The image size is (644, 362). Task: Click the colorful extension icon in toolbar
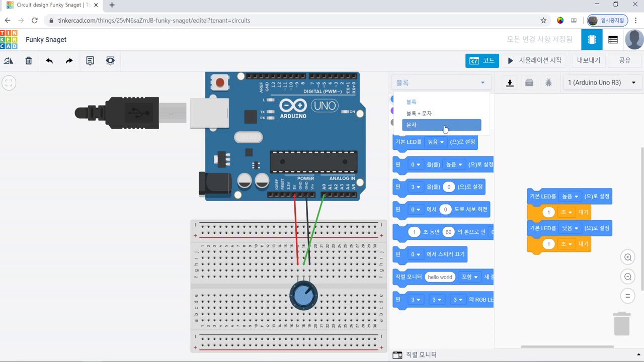tap(560, 21)
